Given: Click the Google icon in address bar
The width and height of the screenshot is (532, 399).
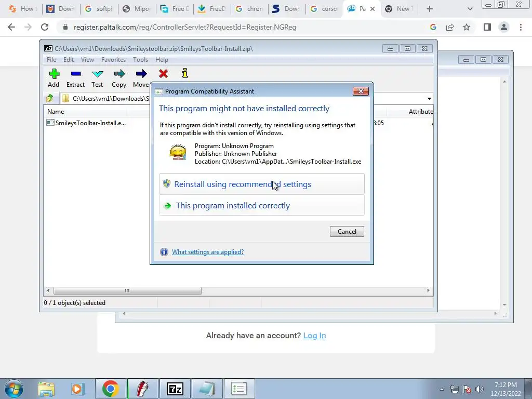Looking at the screenshot, I should pyautogui.click(x=433, y=27).
